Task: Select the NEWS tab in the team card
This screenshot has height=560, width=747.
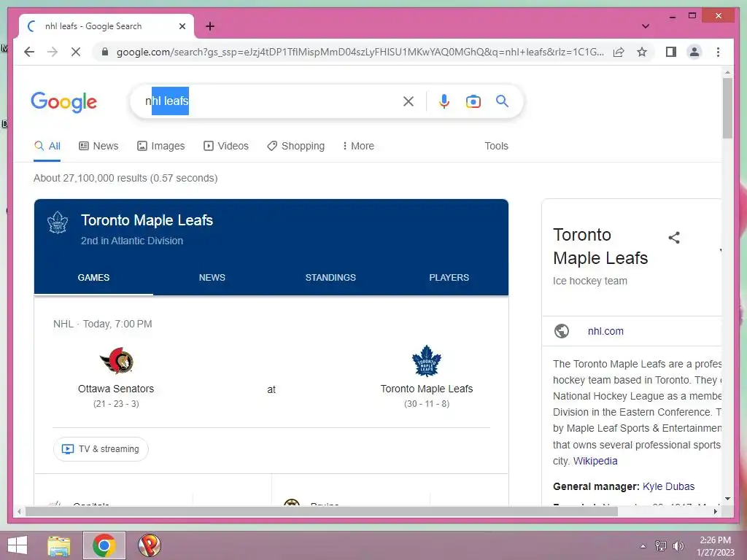Action: (x=212, y=278)
